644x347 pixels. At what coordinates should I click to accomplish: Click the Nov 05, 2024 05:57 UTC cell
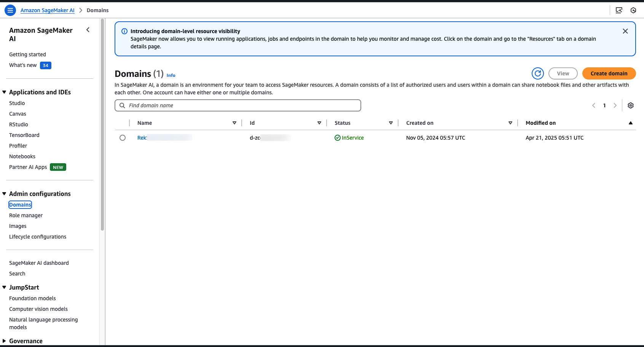435,138
